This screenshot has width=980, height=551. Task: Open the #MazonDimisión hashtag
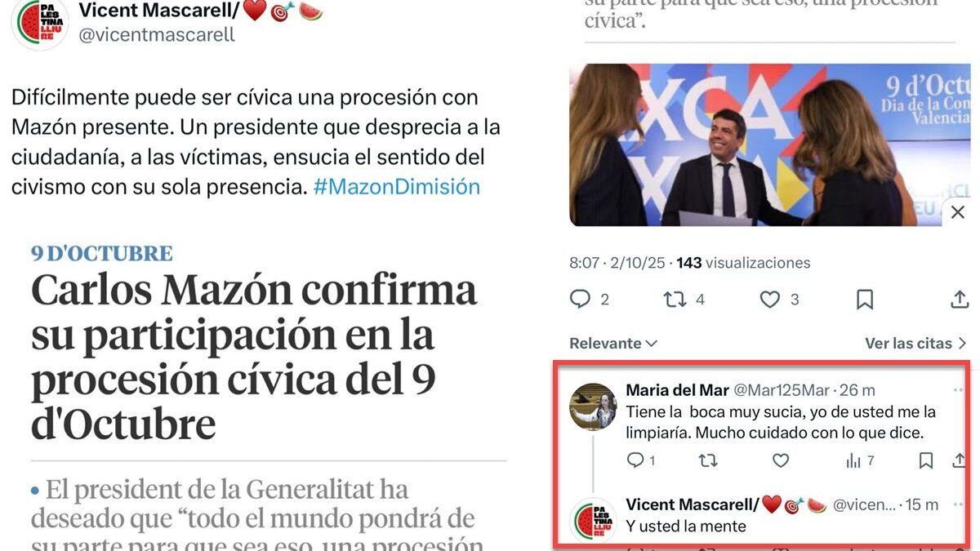tap(397, 186)
